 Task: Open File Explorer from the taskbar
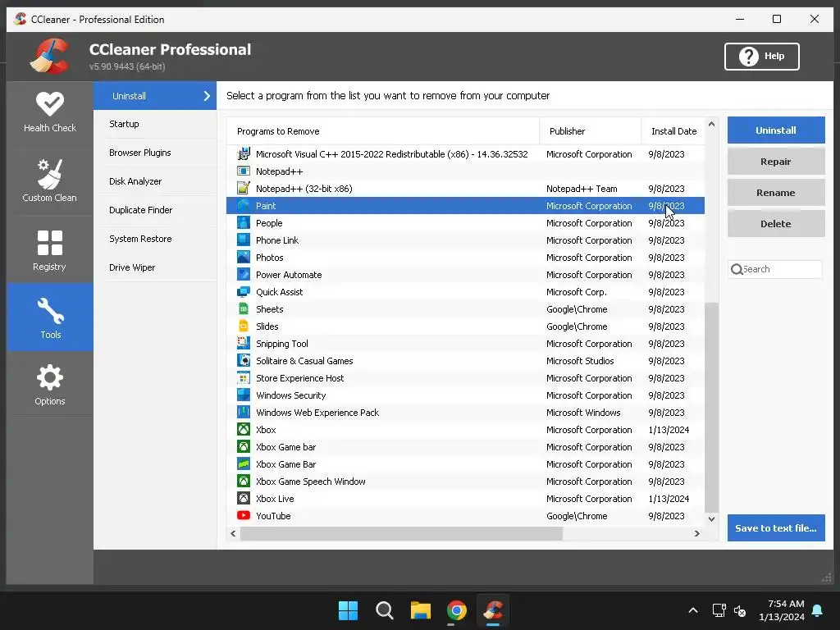point(421,610)
